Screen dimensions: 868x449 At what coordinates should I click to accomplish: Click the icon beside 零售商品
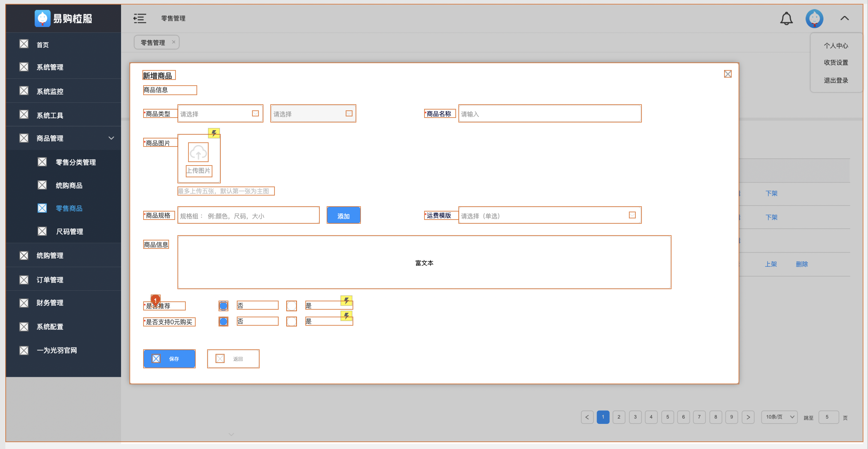pos(42,208)
